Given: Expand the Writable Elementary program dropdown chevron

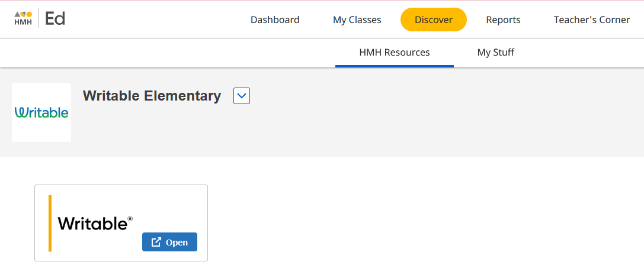Looking at the screenshot, I should coord(242,96).
